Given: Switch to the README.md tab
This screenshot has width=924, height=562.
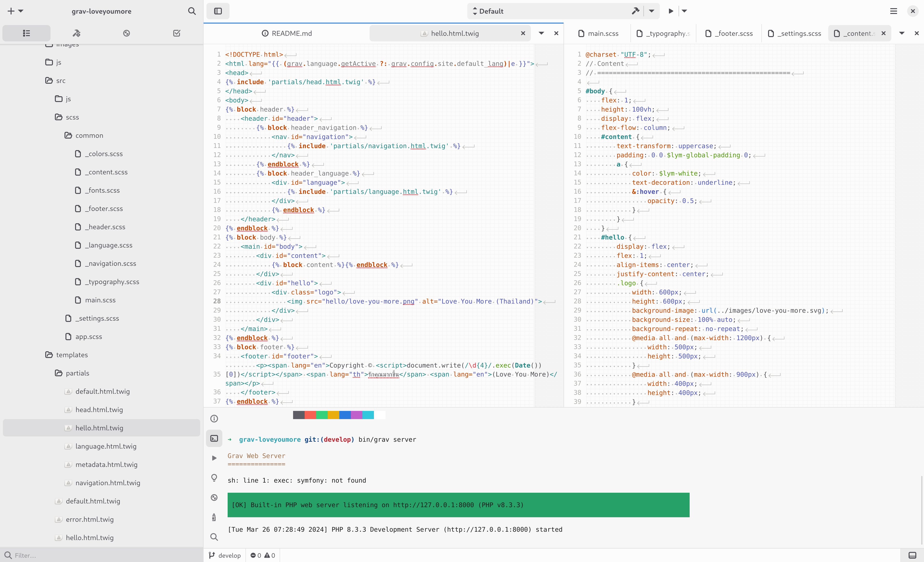Looking at the screenshot, I should point(287,33).
